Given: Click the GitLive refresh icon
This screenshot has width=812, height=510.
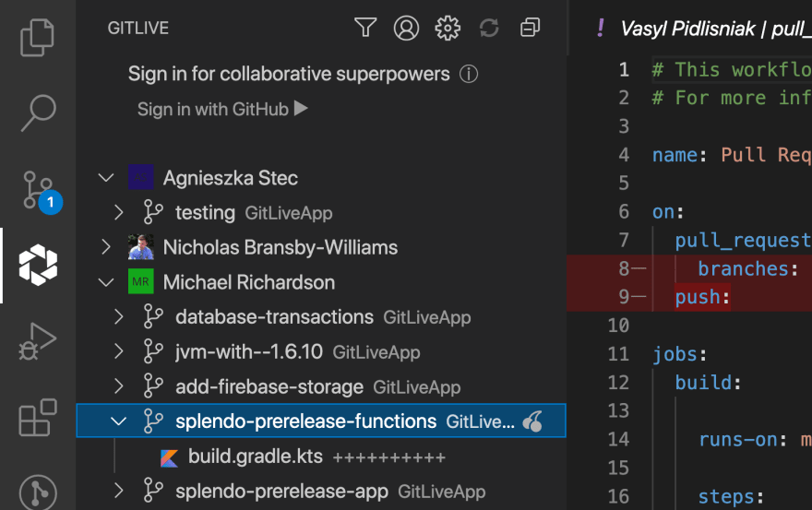Looking at the screenshot, I should [x=489, y=28].
